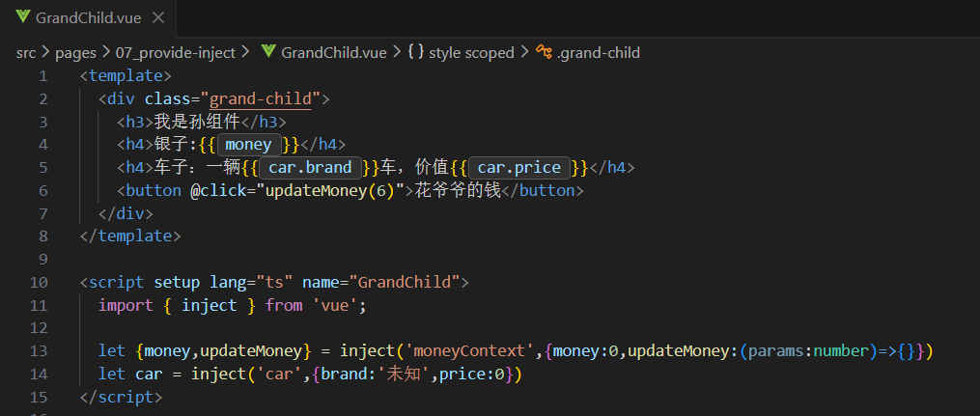980x416 pixels.
Task: Open the .grand-child breadcrumb symbol
Action: click(598, 53)
